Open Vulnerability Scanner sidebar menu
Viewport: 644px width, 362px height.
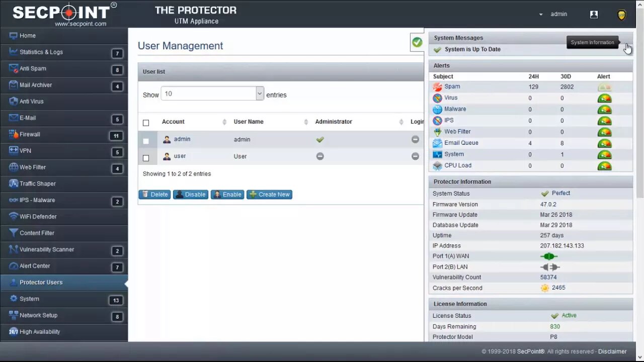[64, 250]
